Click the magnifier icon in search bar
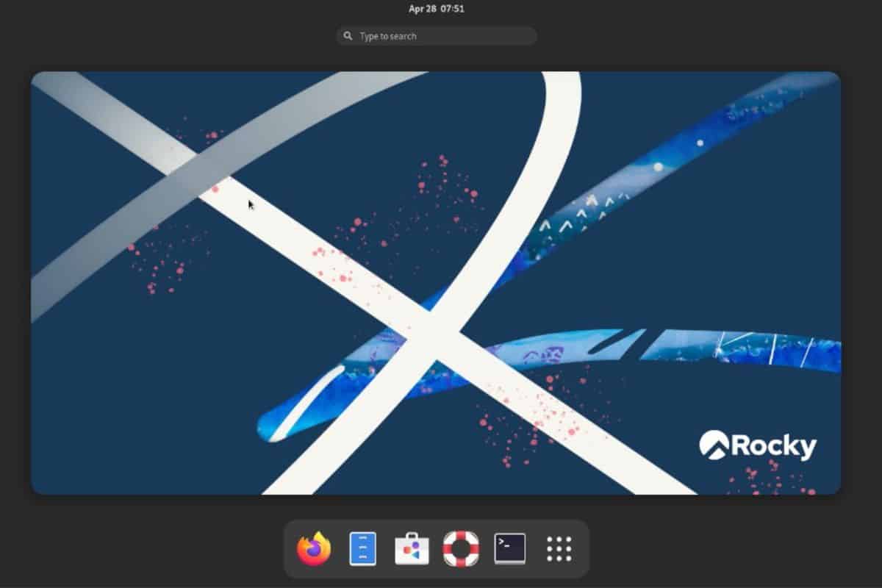Screen dimensions: 882x588 [348, 35]
